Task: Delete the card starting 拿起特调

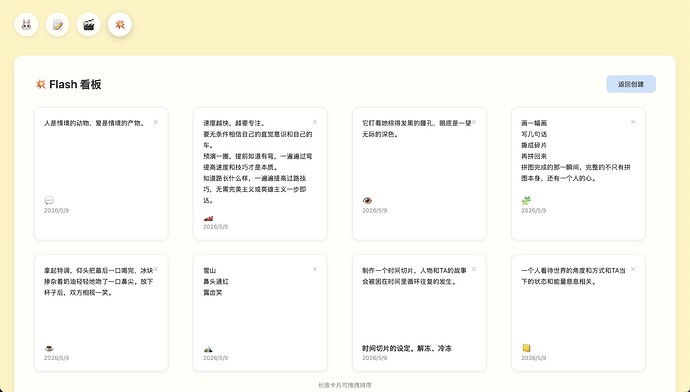Action: 156,269
